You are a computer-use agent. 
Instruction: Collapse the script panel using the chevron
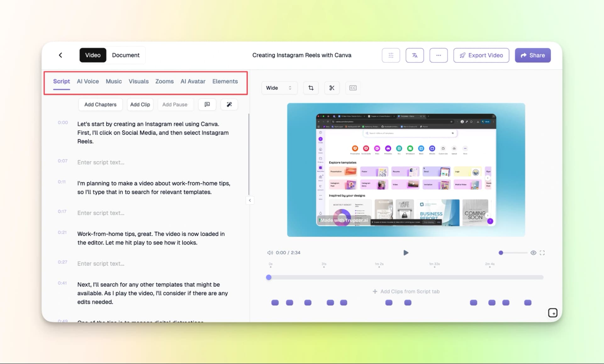pos(249,200)
